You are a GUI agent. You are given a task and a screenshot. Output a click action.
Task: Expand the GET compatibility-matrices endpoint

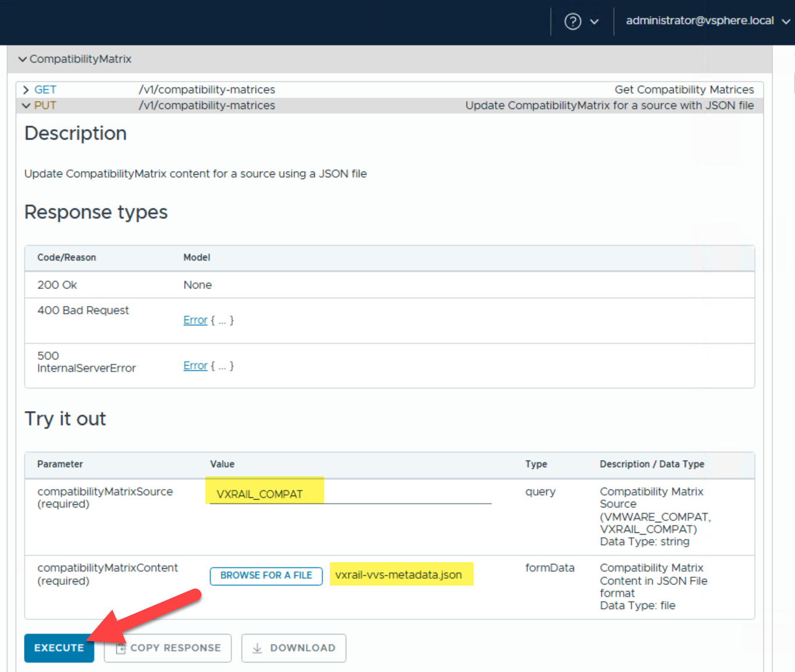pos(26,90)
